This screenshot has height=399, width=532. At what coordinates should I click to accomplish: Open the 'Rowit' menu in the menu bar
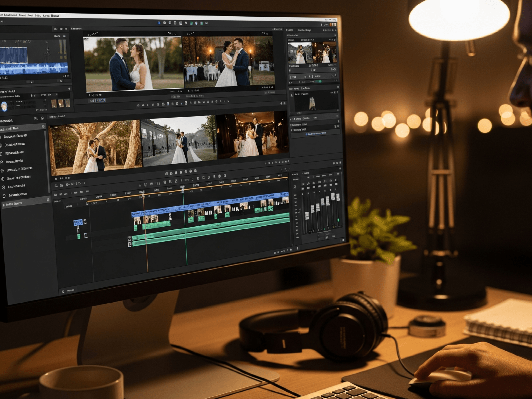pos(30,15)
